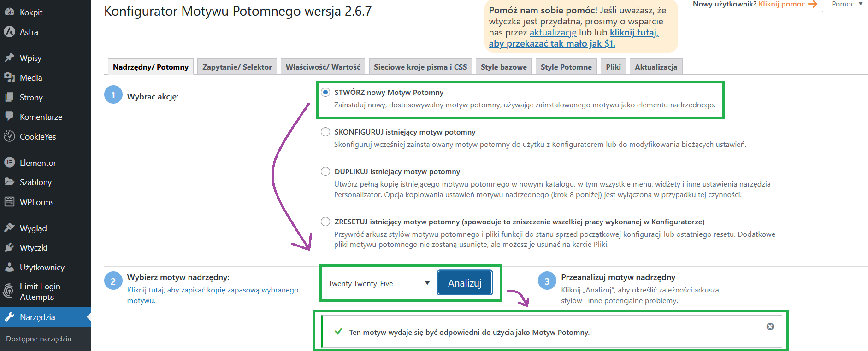The height and width of the screenshot is (351, 868).
Task: Click the Astra logo icon in sidebar
Action: (x=9, y=32)
